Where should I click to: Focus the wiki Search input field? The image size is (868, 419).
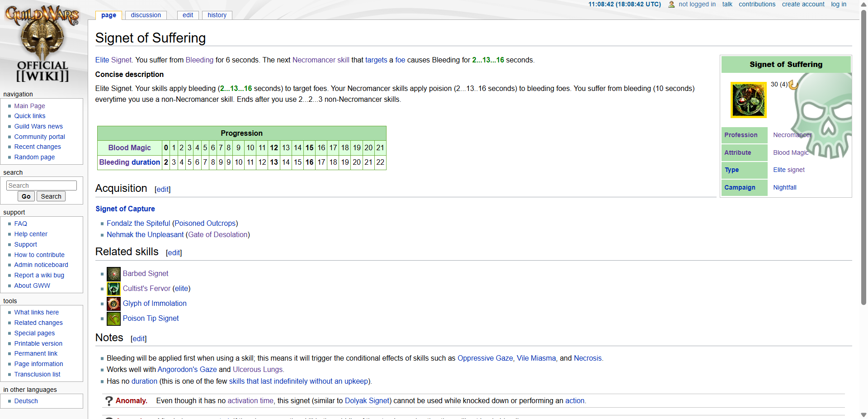click(42, 186)
